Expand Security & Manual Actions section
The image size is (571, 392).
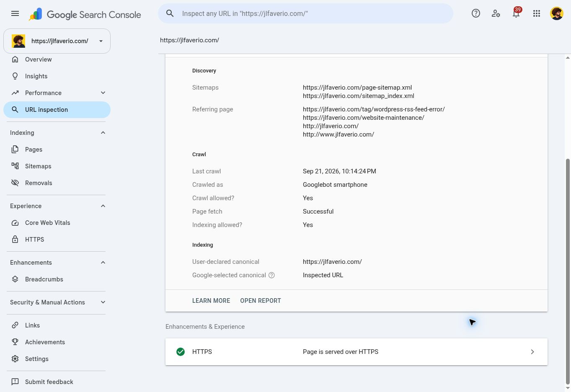(103, 302)
